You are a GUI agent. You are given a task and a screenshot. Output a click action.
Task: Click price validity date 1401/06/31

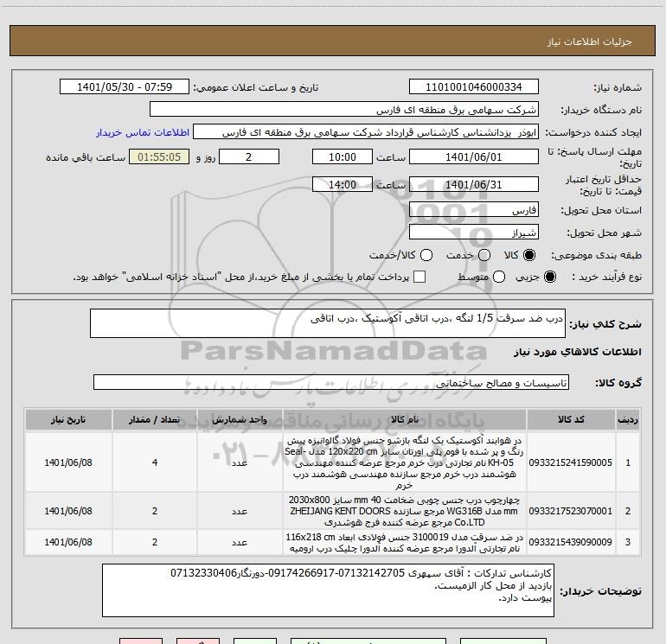coord(474,184)
